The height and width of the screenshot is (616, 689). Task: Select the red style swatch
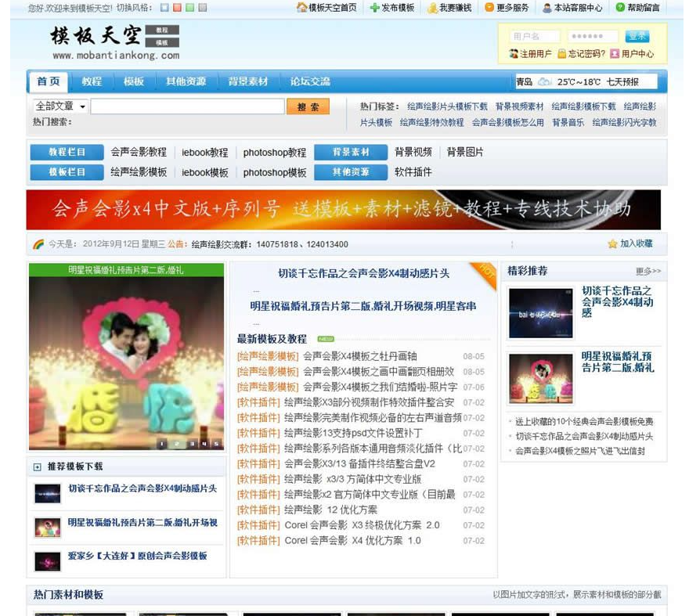coord(177,8)
